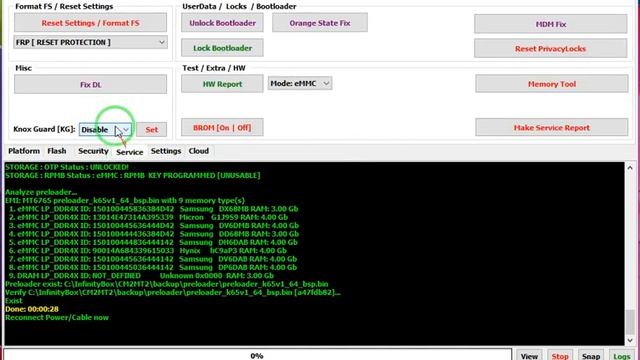
Task: Click the log scrollbar down arrow
Action: pyautogui.click(x=630, y=340)
